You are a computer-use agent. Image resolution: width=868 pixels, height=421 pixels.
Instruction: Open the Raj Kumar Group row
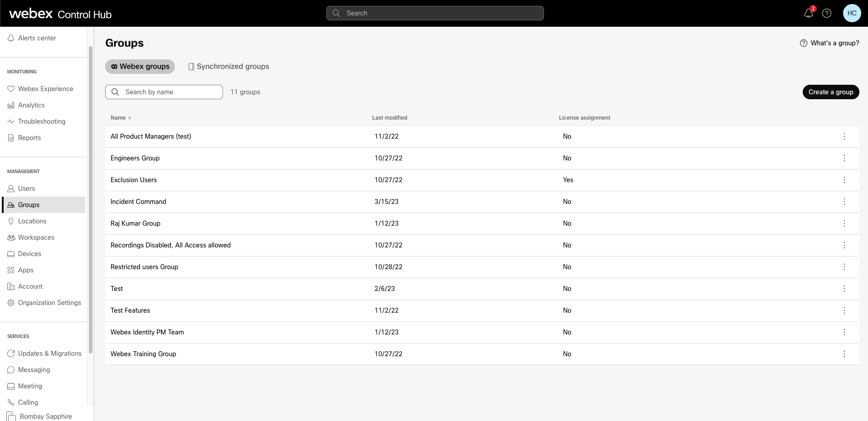[x=482, y=223]
